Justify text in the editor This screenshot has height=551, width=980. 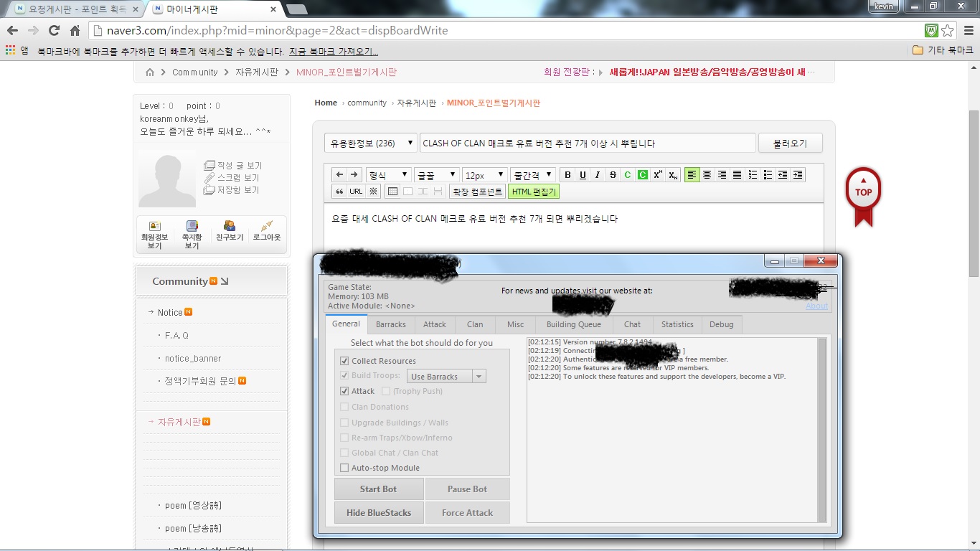tap(738, 175)
